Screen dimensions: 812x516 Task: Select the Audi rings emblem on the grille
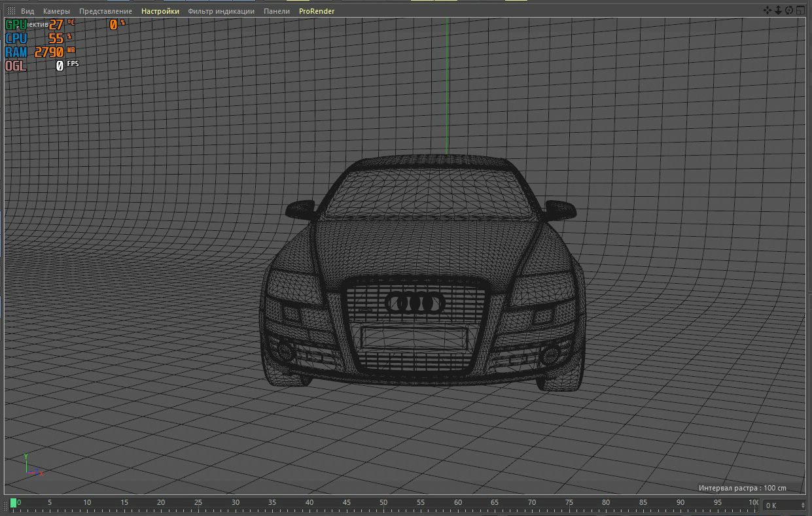pos(415,302)
